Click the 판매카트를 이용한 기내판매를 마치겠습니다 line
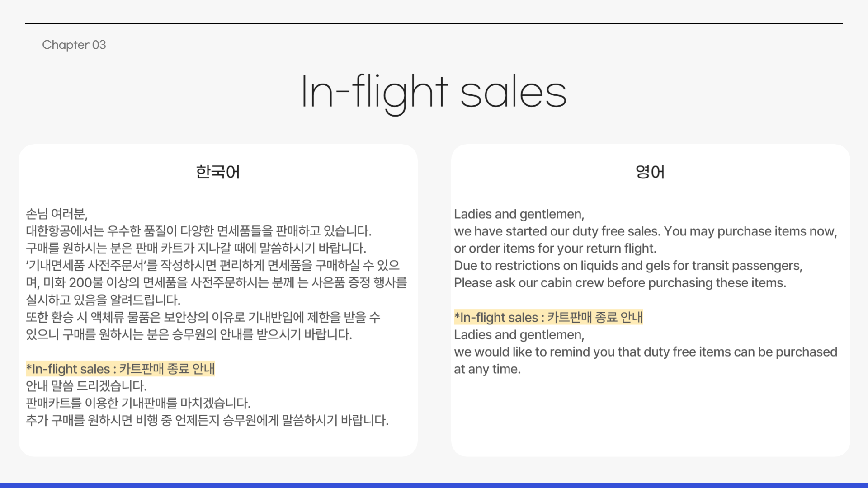This screenshot has width=868, height=488. [138, 403]
